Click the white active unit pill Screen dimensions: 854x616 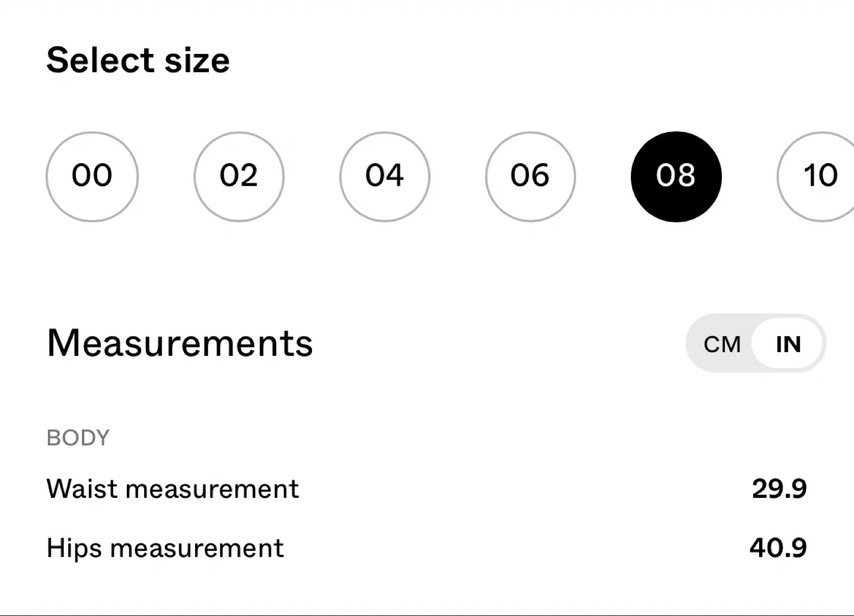coord(788,344)
